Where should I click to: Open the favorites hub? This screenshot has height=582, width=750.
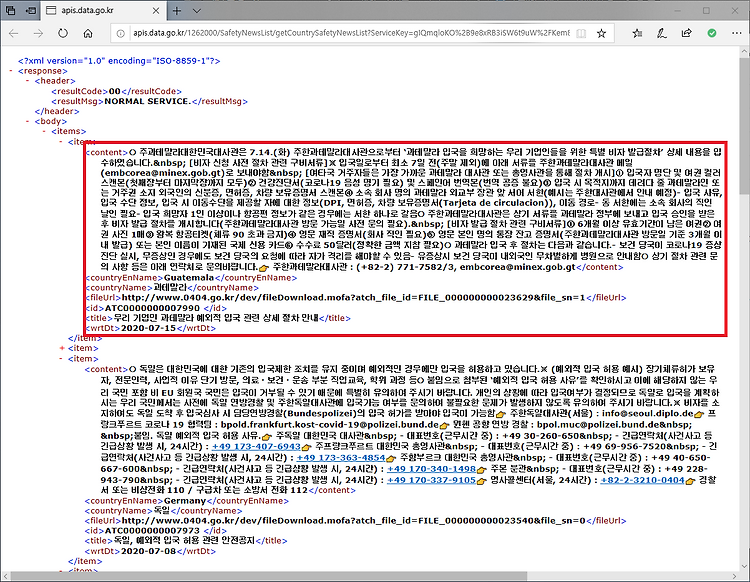click(637, 33)
